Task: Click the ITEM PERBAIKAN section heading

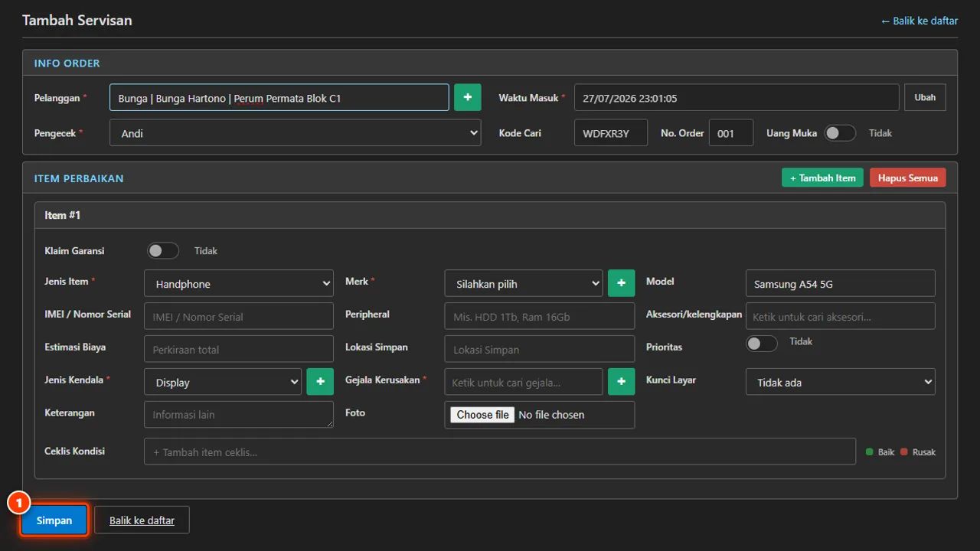Action: (x=79, y=178)
